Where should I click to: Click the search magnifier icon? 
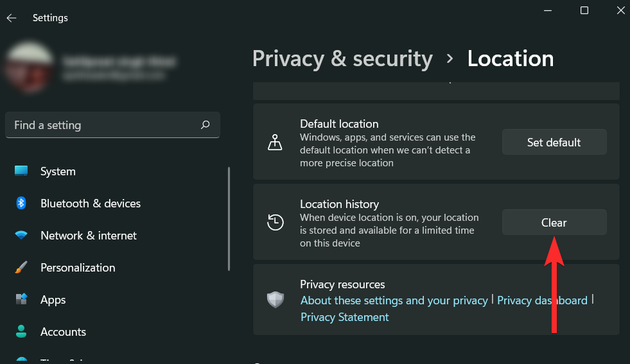[x=205, y=125]
